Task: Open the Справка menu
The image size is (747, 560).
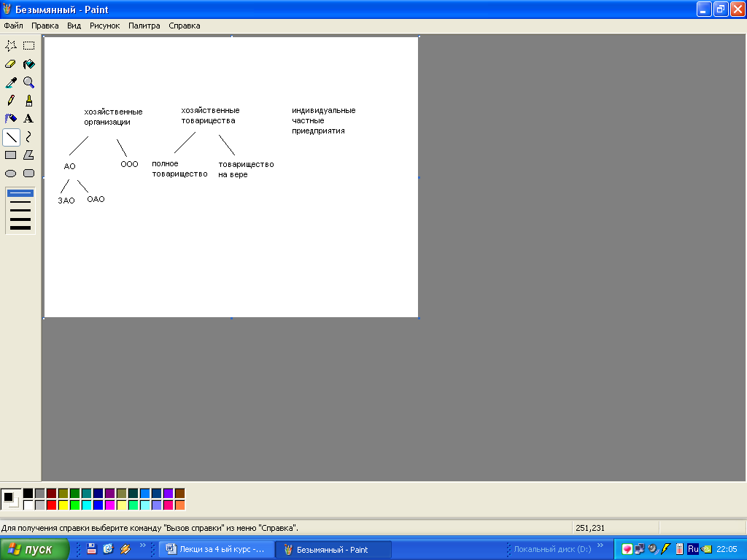Action: 185,26
